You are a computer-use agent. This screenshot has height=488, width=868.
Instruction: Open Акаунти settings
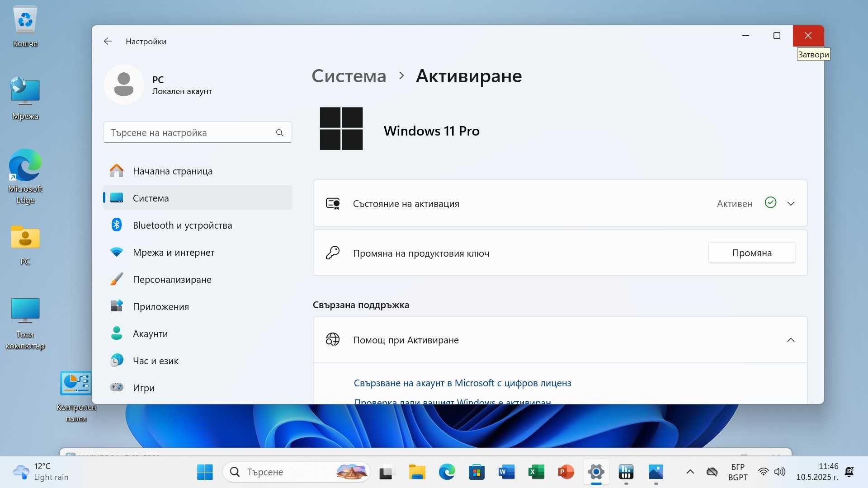198,333
